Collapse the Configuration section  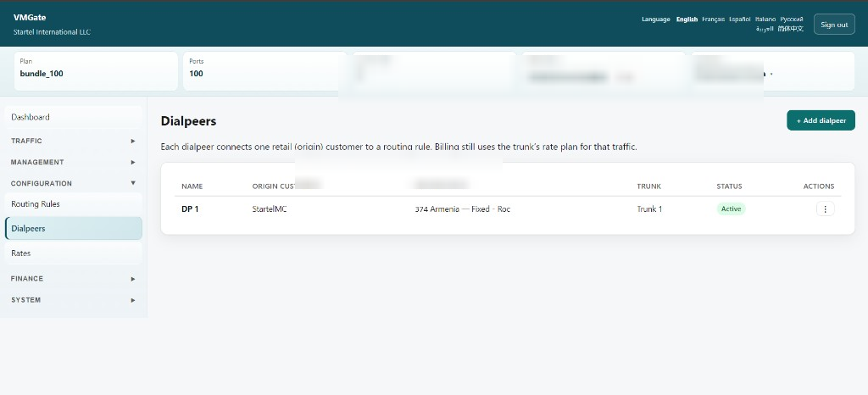[x=73, y=183]
